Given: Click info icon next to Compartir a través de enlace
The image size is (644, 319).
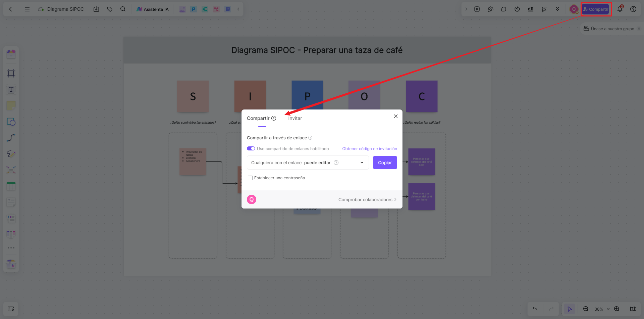Looking at the screenshot, I should point(310,138).
